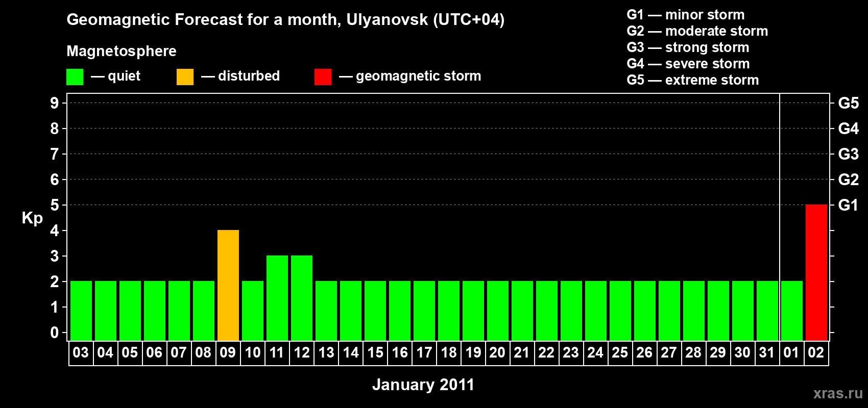
Task: Click the Kp value 0 on left axis
Action: coord(55,333)
